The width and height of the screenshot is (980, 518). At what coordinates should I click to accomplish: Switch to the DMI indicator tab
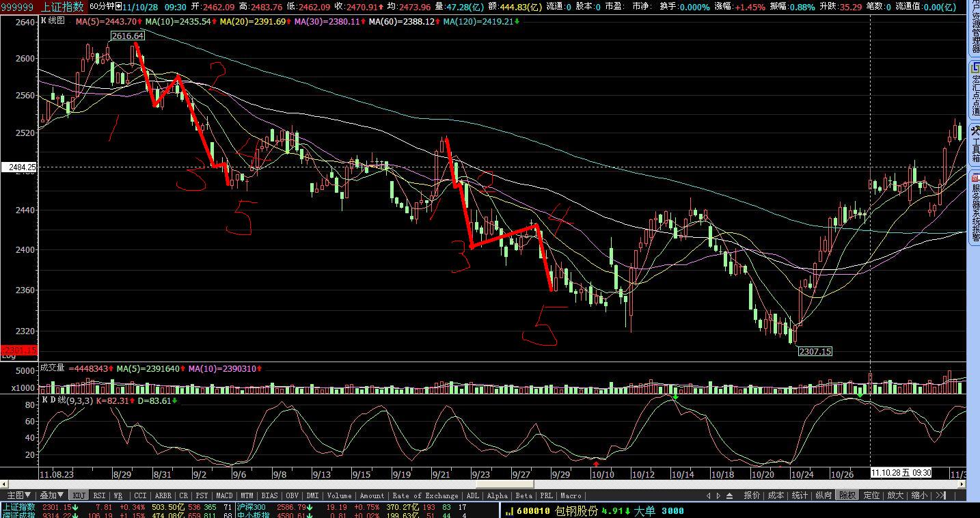click(x=312, y=495)
